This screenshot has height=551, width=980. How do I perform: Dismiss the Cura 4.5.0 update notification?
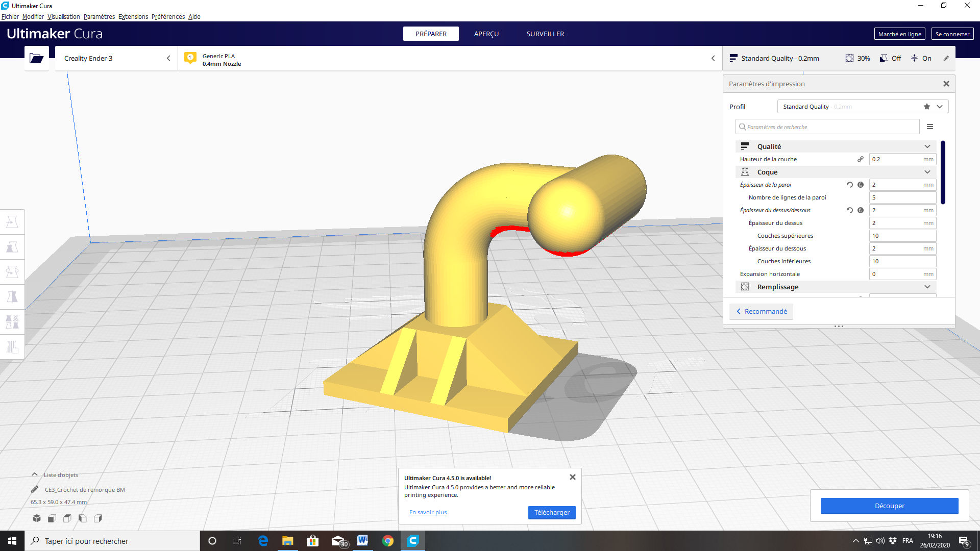coord(573,477)
